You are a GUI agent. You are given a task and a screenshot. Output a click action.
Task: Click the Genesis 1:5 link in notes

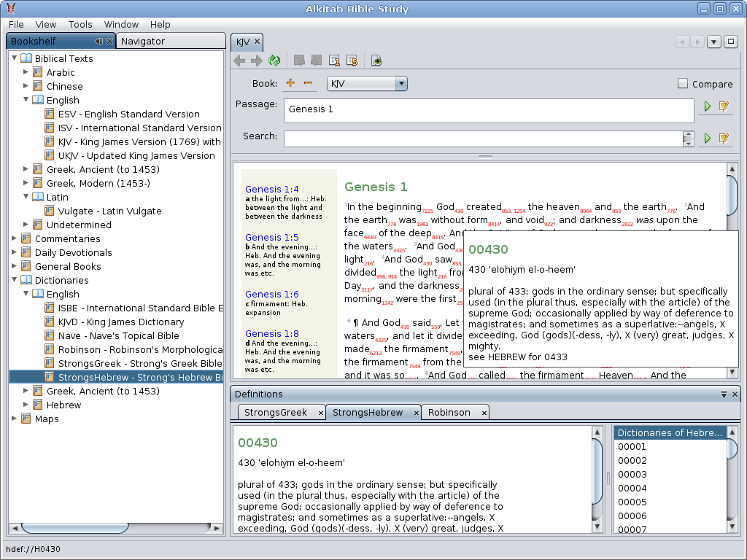point(271,237)
